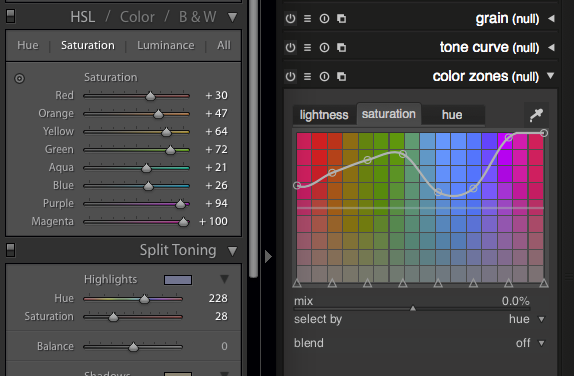Image resolution: width=574 pixels, height=376 pixels.
Task: Show All HSL adjustments tab
Action: (224, 45)
